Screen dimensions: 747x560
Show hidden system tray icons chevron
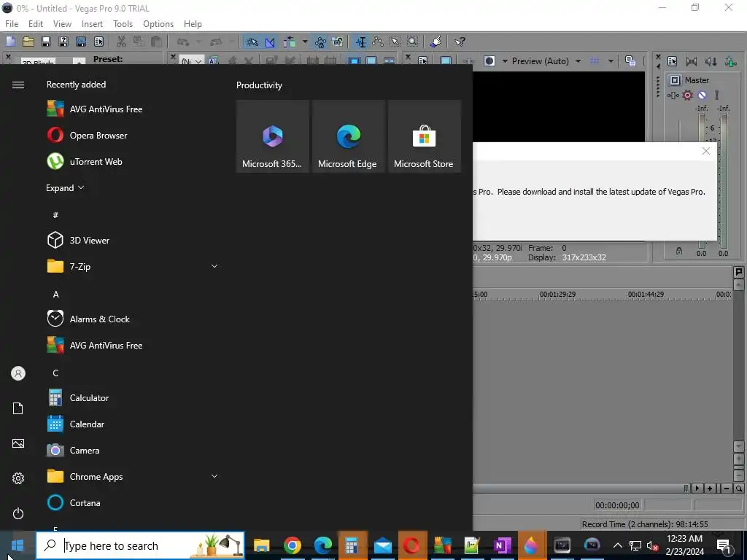(617, 545)
